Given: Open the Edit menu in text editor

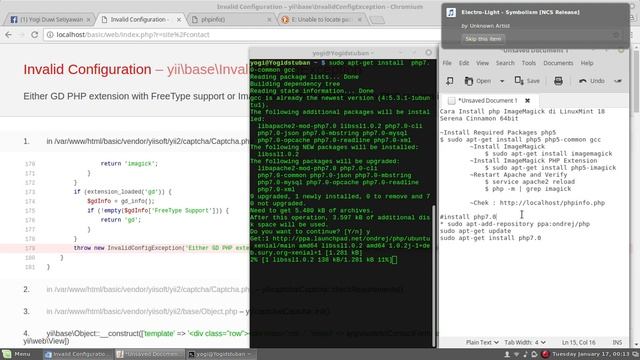Looking at the screenshot, I should point(464,63).
